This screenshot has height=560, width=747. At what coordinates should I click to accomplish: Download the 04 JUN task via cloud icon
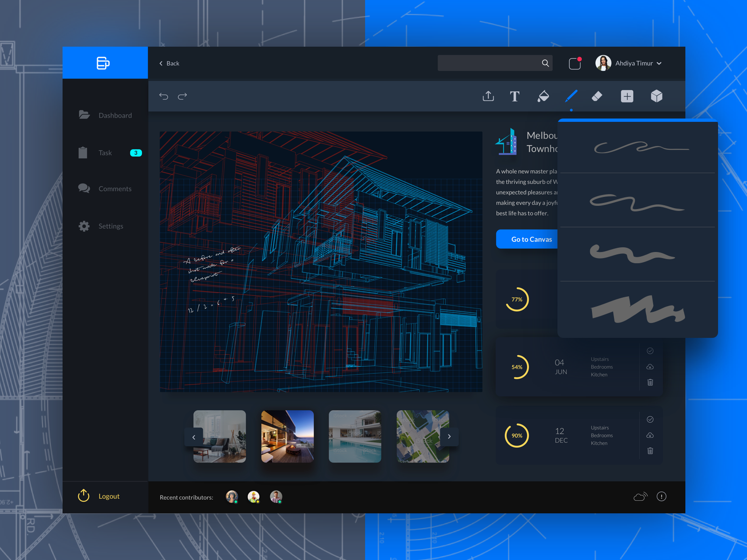pyautogui.click(x=650, y=367)
